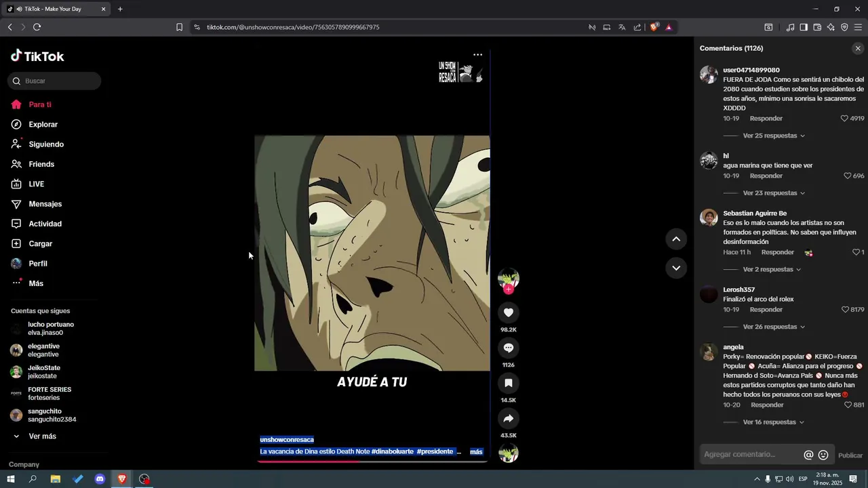The width and height of the screenshot is (868, 488).
Task: Follow creator with the red plus badge
Action: [508, 289]
